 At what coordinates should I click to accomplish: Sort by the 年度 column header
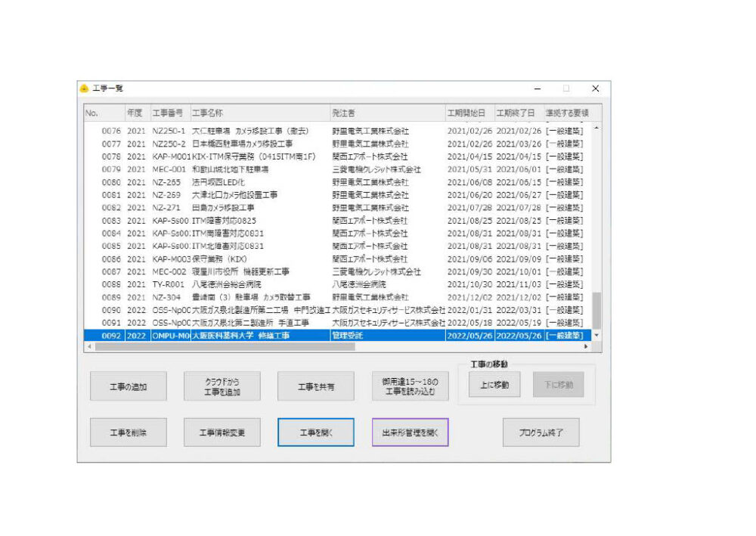pyautogui.click(x=138, y=113)
